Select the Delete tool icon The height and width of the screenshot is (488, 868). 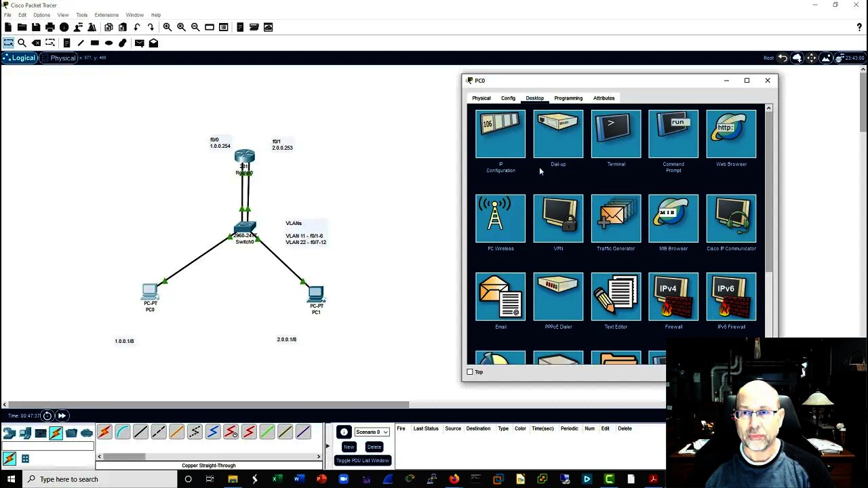[36, 43]
